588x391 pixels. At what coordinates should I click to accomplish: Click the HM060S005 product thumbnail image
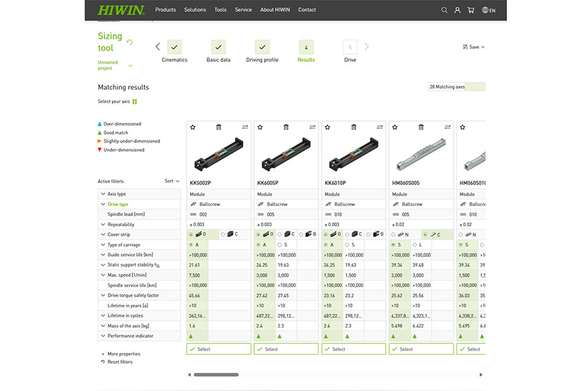(421, 155)
